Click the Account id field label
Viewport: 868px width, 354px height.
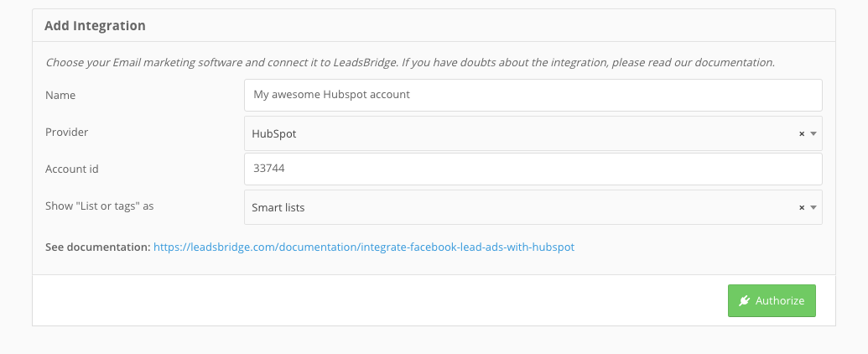[72, 169]
